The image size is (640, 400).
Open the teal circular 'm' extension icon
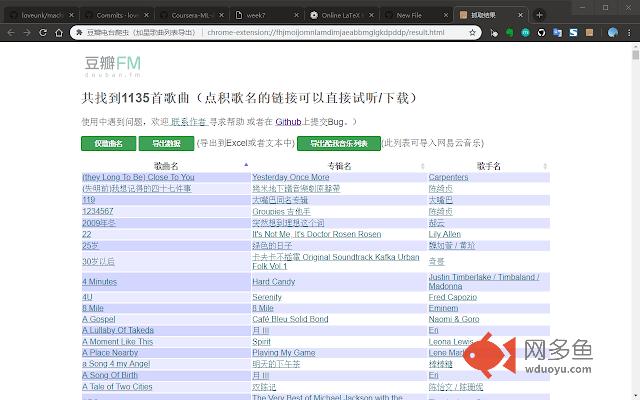(525, 33)
